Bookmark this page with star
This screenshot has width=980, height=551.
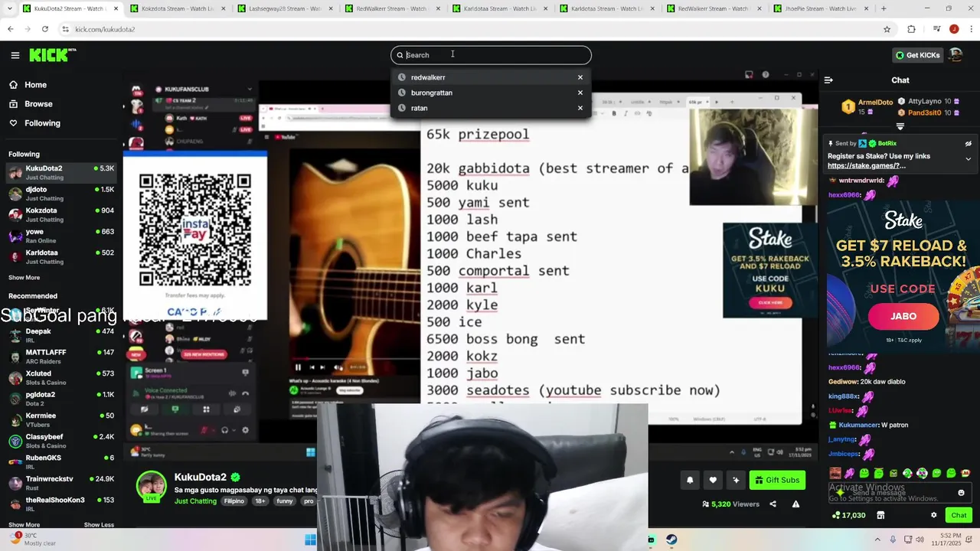pyautogui.click(x=887, y=29)
